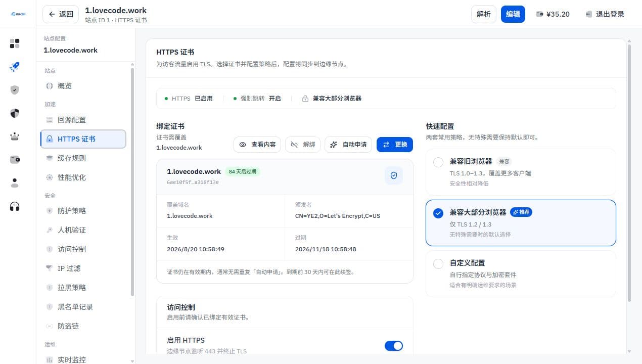Open the user profile icon in left rail
Screen dimensions: 642x364
pos(15,183)
